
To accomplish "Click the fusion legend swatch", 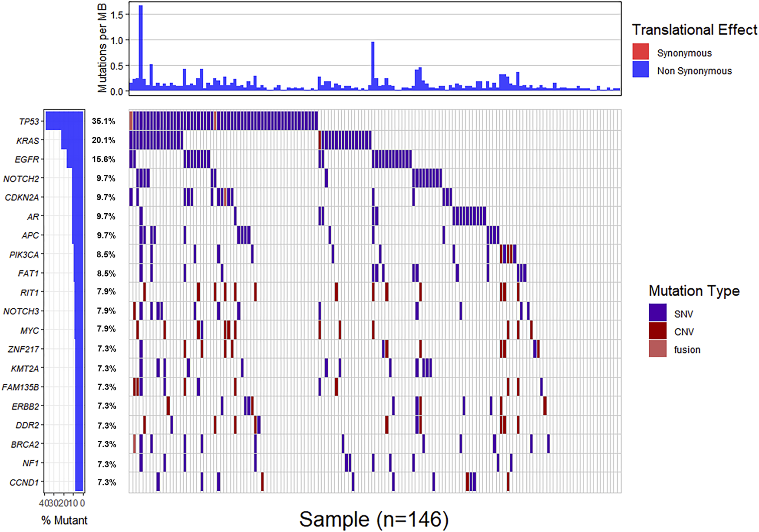I will point(657,348).
